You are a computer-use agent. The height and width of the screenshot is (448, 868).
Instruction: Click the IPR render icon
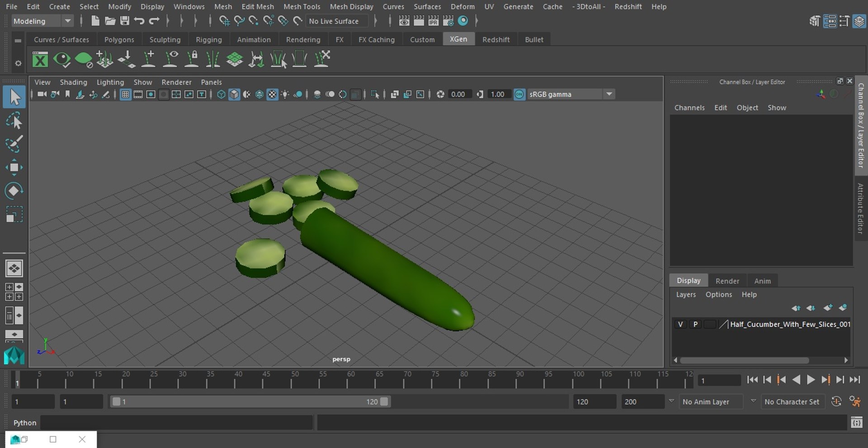(434, 21)
